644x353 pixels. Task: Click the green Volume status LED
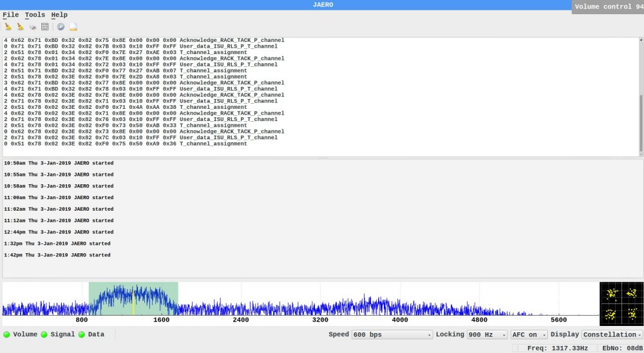point(6,335)
